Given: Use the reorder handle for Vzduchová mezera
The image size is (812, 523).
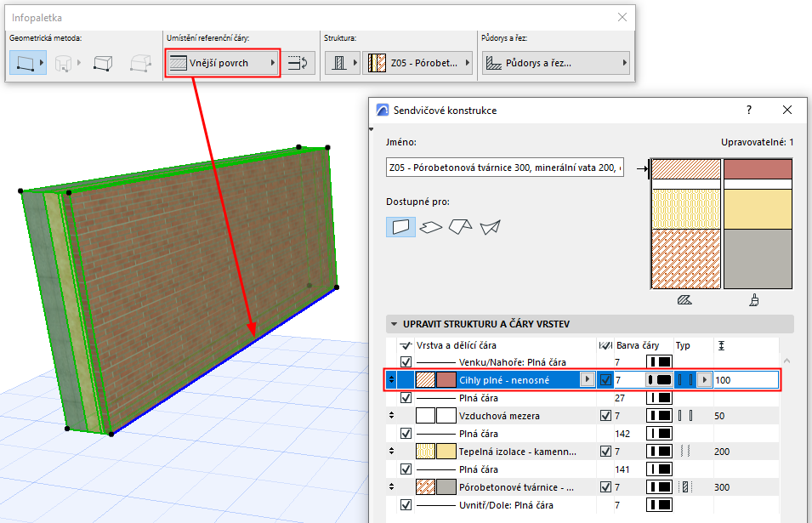Looking at the screenshot, I should (x=391, y=415).
